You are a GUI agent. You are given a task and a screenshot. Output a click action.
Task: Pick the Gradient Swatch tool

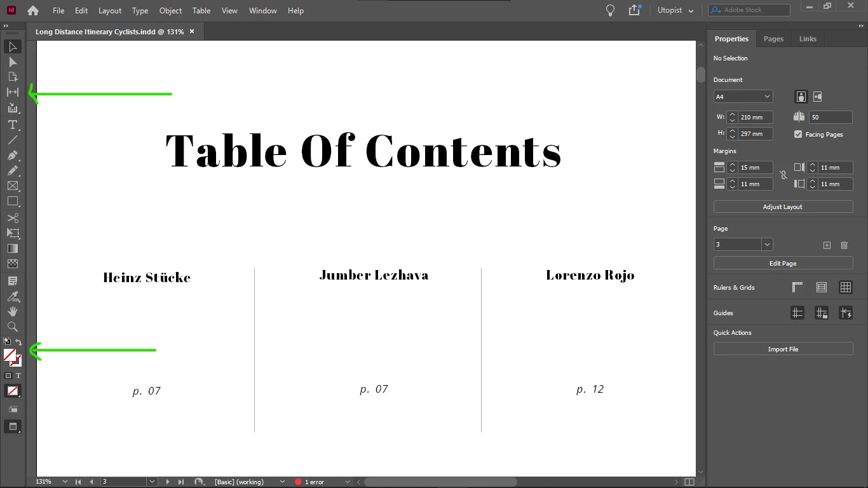[13, 248]
